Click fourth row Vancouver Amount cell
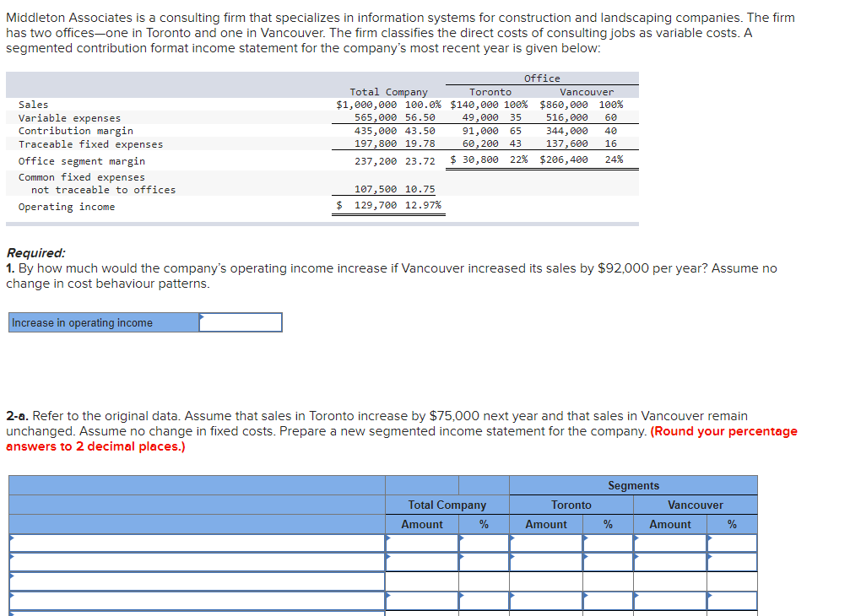This screenshot has width=850, height=616. click(670, 601)
